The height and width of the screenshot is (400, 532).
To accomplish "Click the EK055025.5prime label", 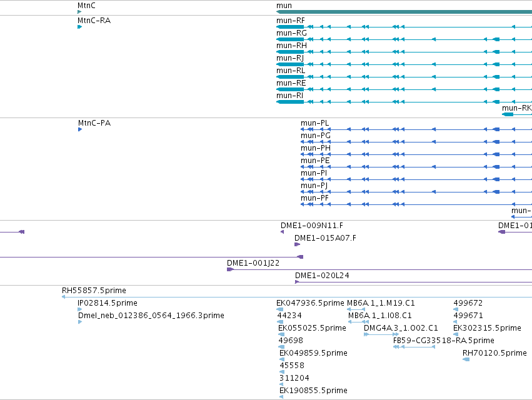I will [x=312, y=328].
